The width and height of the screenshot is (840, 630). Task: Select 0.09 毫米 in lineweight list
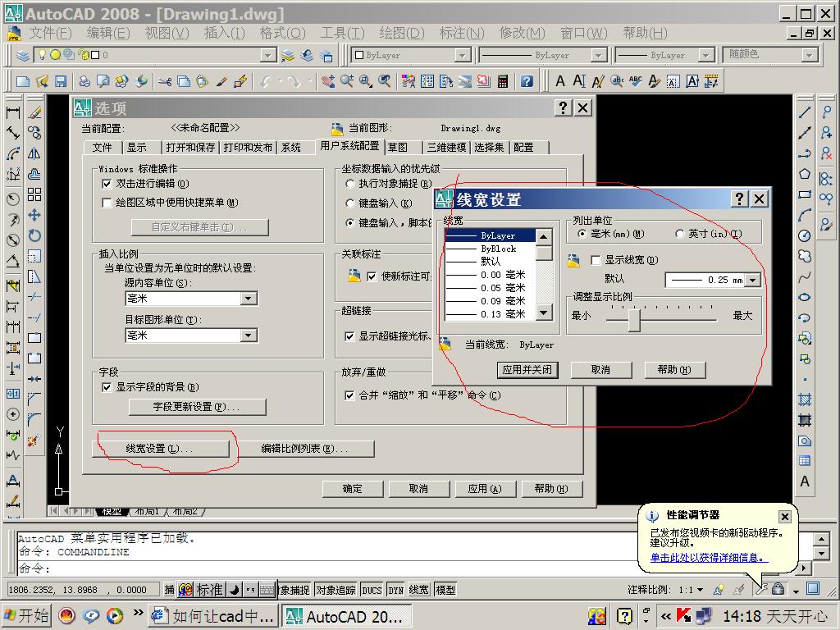pos(490,300)
